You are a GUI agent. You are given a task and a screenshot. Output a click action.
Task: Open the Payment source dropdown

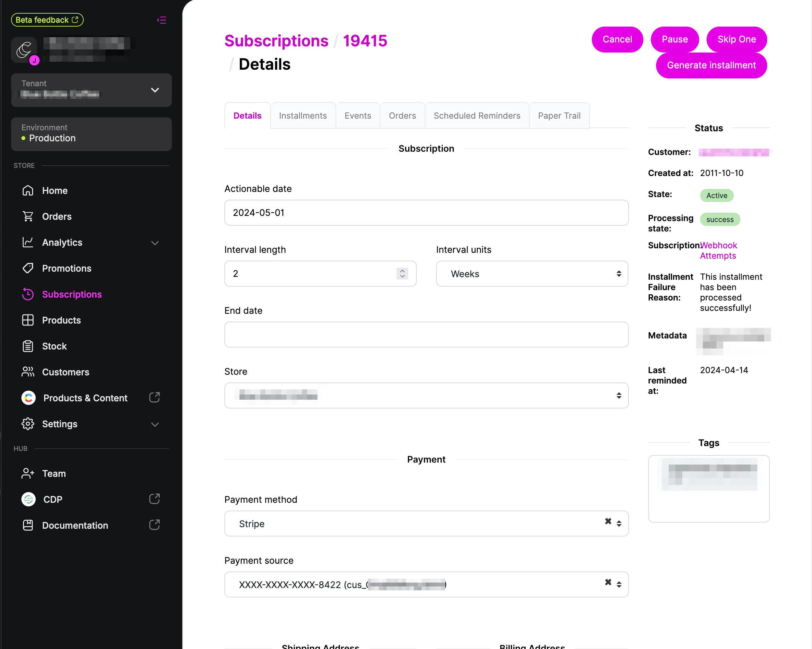point(426,584)
